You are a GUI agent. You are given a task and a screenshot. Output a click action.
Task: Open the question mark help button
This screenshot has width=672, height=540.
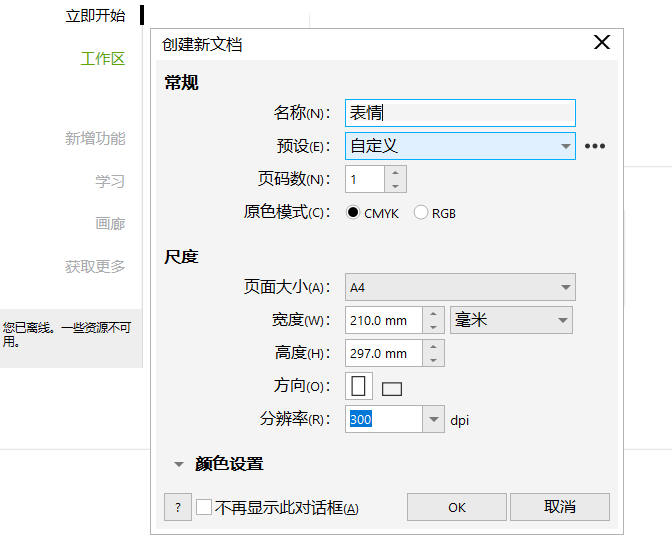coord(177,507)
